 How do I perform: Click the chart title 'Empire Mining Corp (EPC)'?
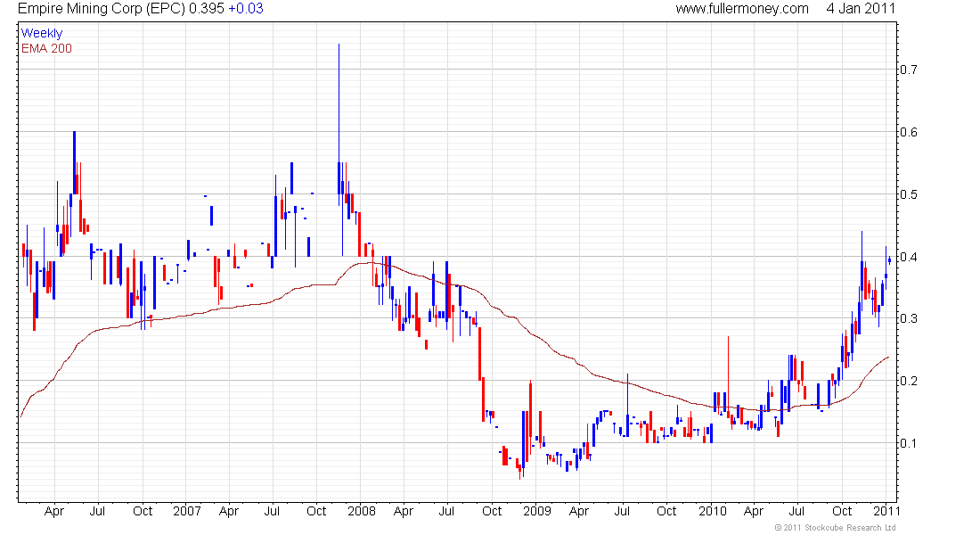coord(102,9)
